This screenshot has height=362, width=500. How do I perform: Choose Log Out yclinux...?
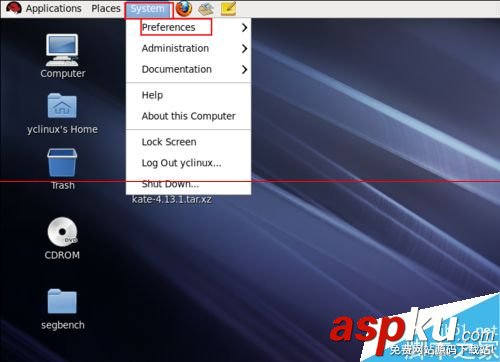click(x=188, y=163)
